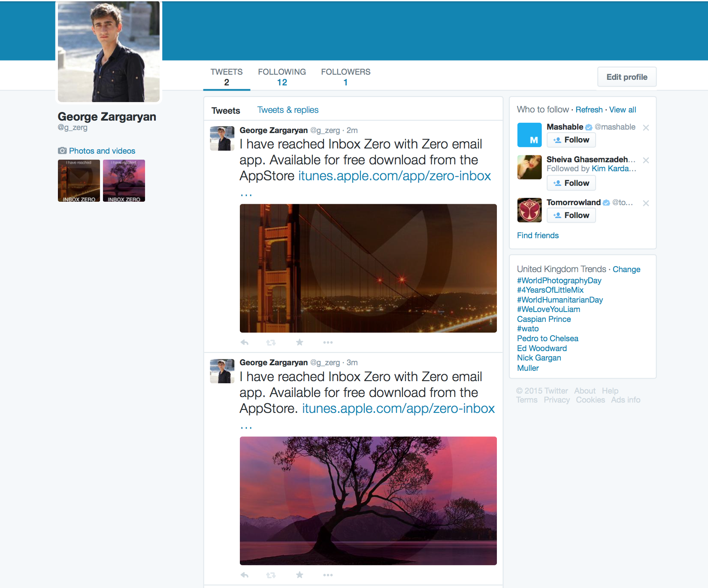The width and height of the screenshot is (708, 588).
Task: Dismiss the Sheiva Ghasemzadeh suggestion
Action: click(646, 160)
